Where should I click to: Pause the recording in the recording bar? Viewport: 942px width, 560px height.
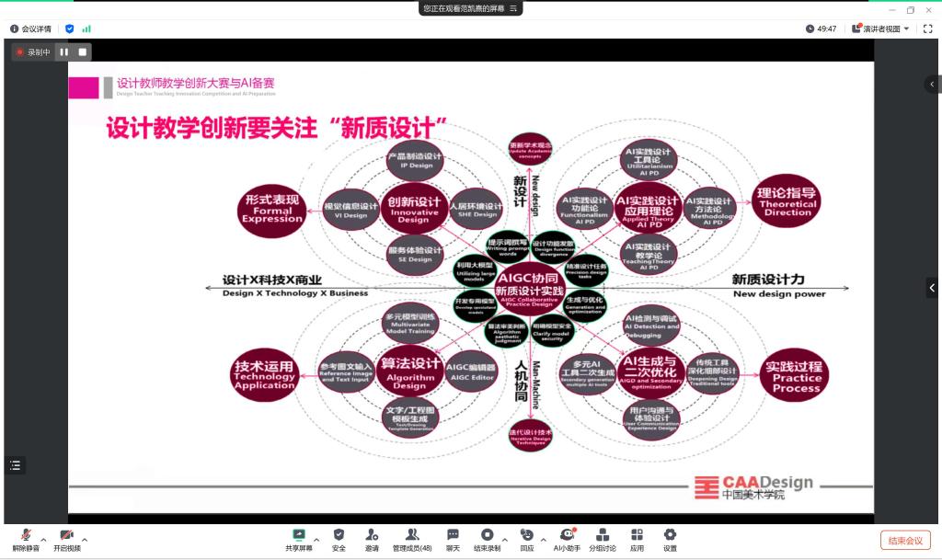pyautogui.click(x=64, y=52)
